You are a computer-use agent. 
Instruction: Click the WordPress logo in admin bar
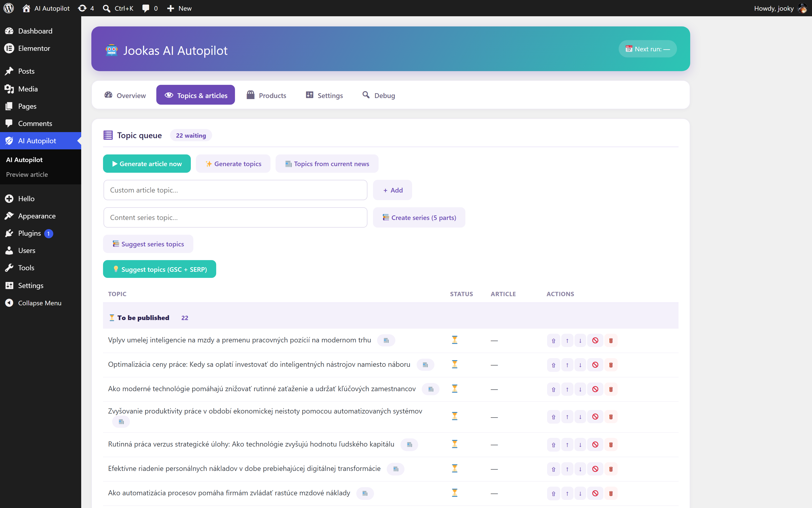coord(9,8)
